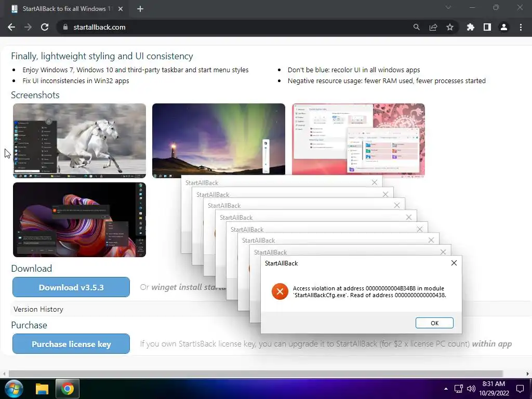Close the sixth StartAllBack stacked dialog
This screenshot has width=532, height=399.
point(431,240)
